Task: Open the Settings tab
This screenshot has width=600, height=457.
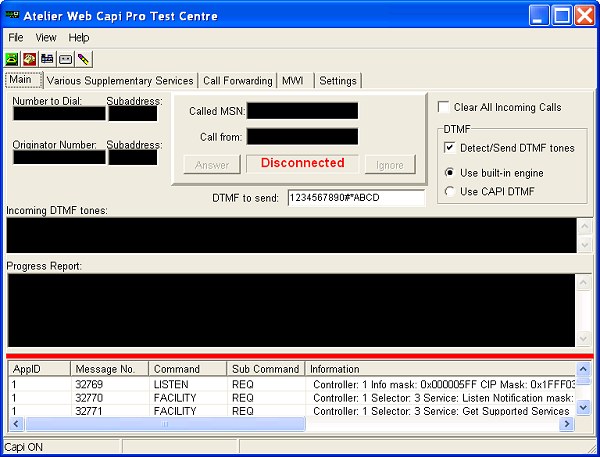Action: (x=338, y=81)
